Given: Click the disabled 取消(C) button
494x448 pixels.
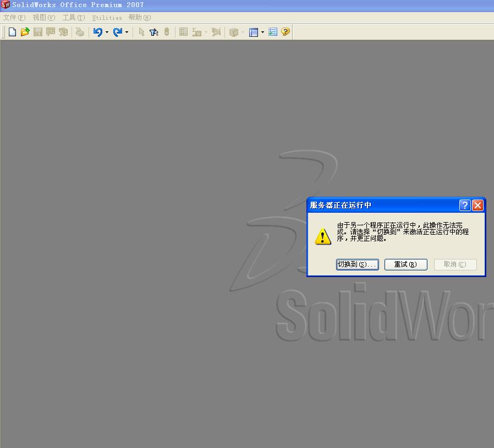Looking at the screenshot, I should tap(455, 264).
